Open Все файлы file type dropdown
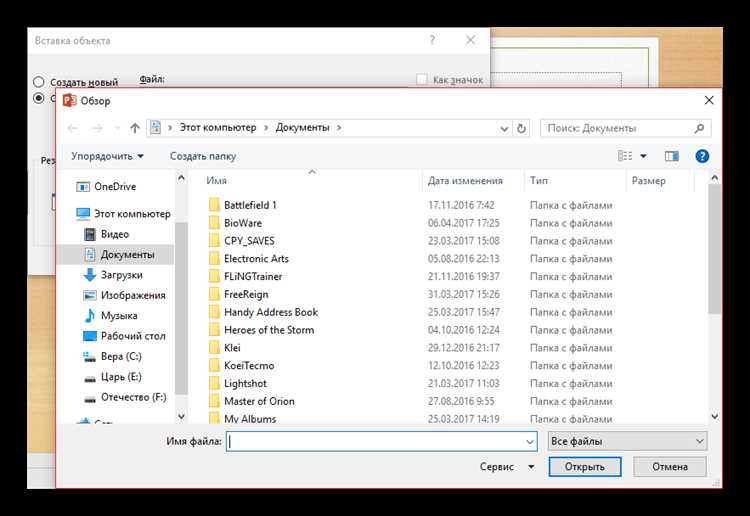The width and height of the screenshot is (750, 516). (627, 441)
